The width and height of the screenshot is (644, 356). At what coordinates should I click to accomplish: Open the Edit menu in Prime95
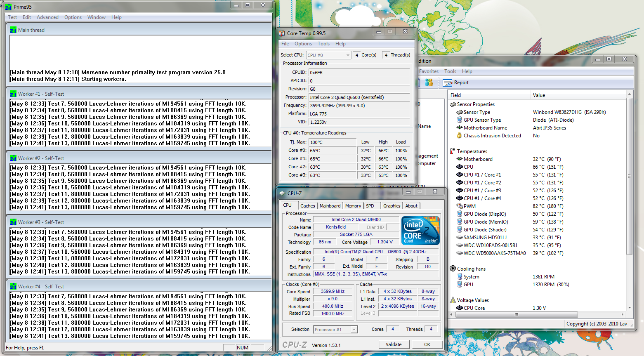pyautogui.click(x=27, y=17)
